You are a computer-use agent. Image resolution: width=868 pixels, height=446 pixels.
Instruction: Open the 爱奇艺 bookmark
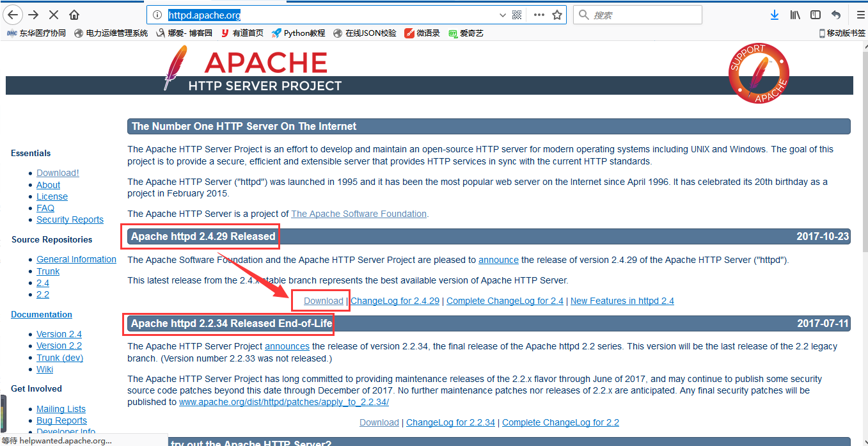tap(466, 33)
